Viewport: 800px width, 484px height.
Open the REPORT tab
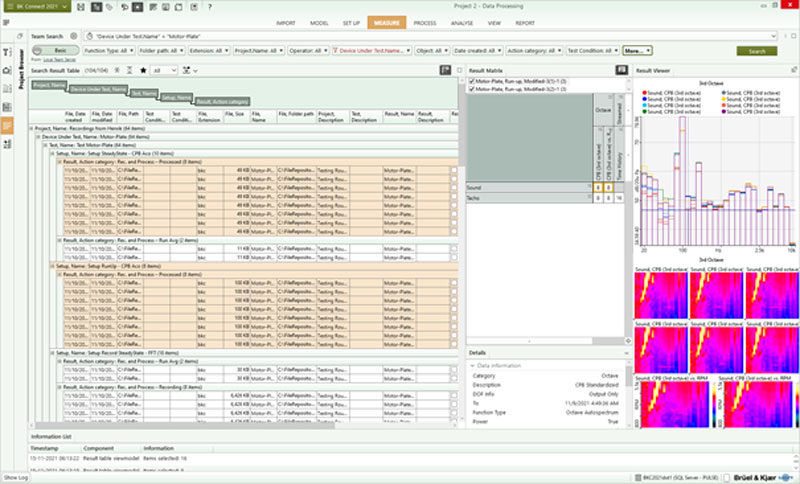(525, 23)
